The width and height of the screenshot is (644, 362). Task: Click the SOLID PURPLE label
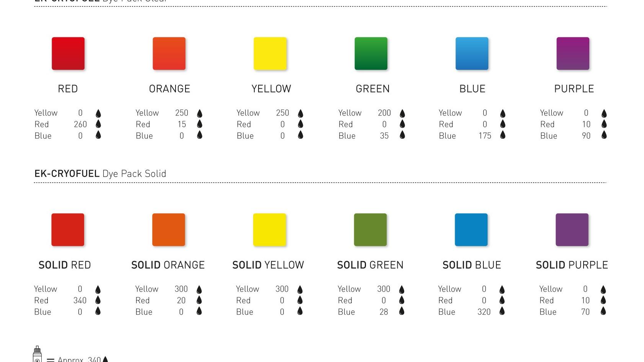coord(572,265)
